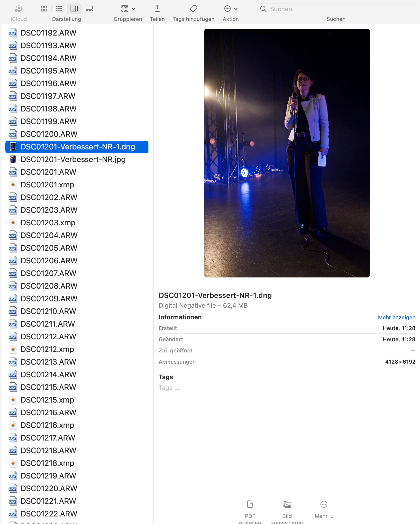420x524 pixels.
Task: Click the iCloud sharing icon
Action: 18,9
